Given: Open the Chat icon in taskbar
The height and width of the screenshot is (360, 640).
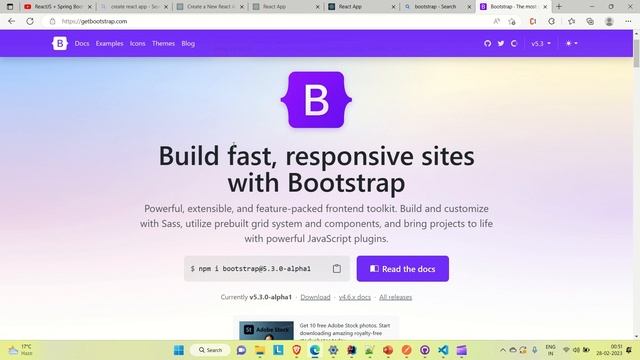Looking at the screenshot, I should (242, 350).
